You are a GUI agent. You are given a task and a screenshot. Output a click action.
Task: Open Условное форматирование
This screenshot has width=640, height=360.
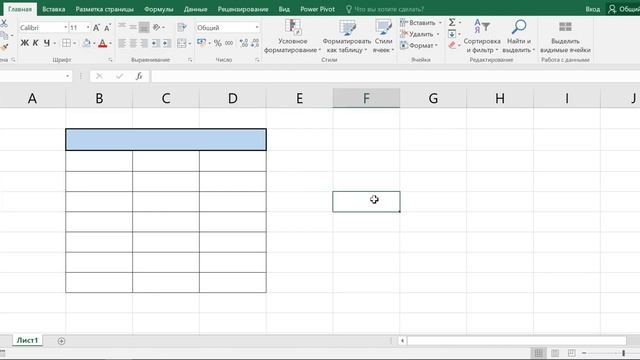[x=292, y=36]
